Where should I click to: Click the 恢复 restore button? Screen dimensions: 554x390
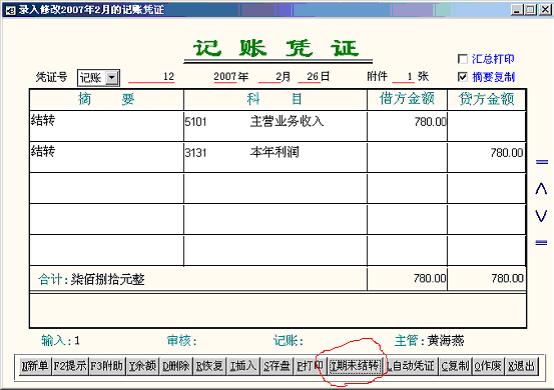(209, 366)
